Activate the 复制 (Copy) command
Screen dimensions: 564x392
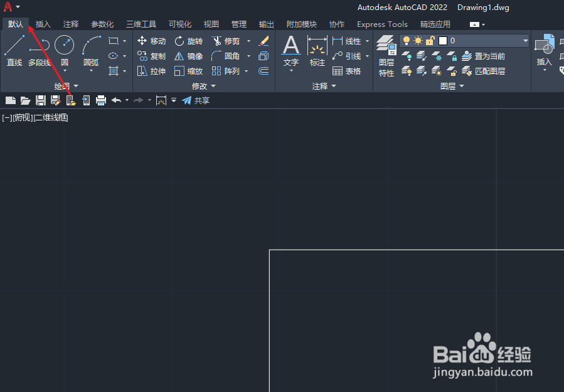151,56
